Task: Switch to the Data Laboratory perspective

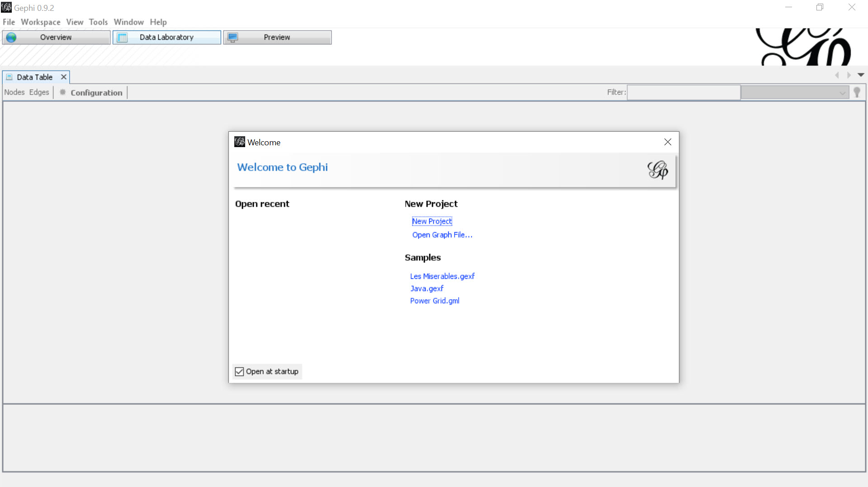Action: pyautogui.click(x=167, y=37)
